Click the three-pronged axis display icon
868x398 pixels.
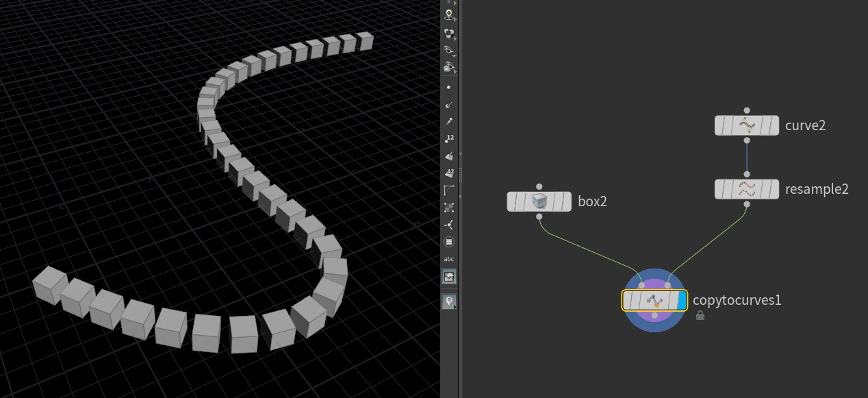(449, 225)
